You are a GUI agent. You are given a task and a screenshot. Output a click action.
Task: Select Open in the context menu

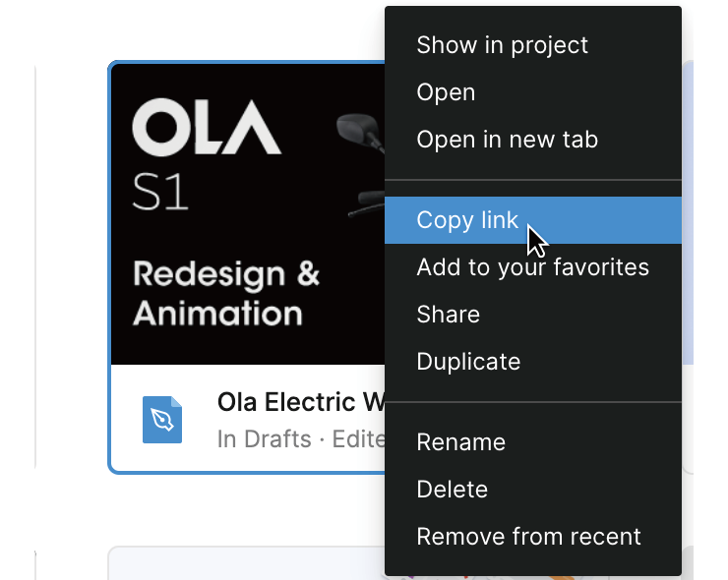coord(533,92)
